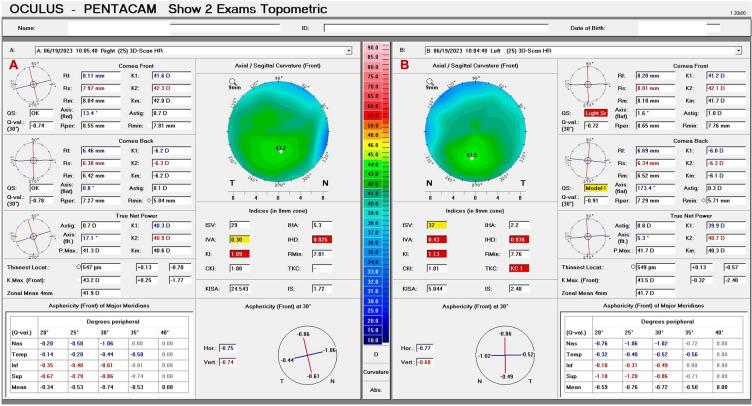Click exam A Zonal Mean 4mm value 41.9 D

pyautogui.click(x=101, y=292)
